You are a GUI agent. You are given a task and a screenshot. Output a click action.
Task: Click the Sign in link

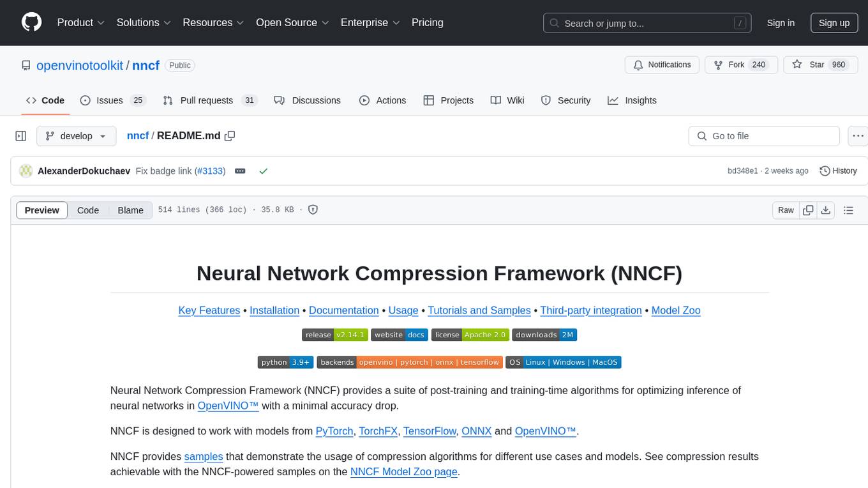click(x=781, y=23)
